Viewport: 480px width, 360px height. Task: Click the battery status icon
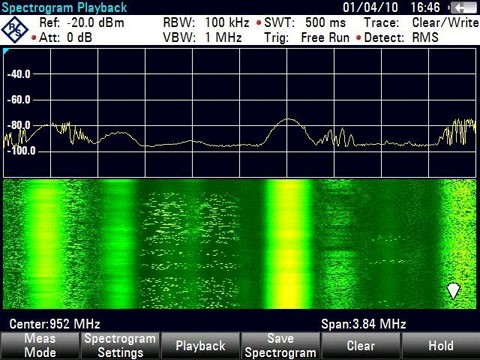[464, 7]
